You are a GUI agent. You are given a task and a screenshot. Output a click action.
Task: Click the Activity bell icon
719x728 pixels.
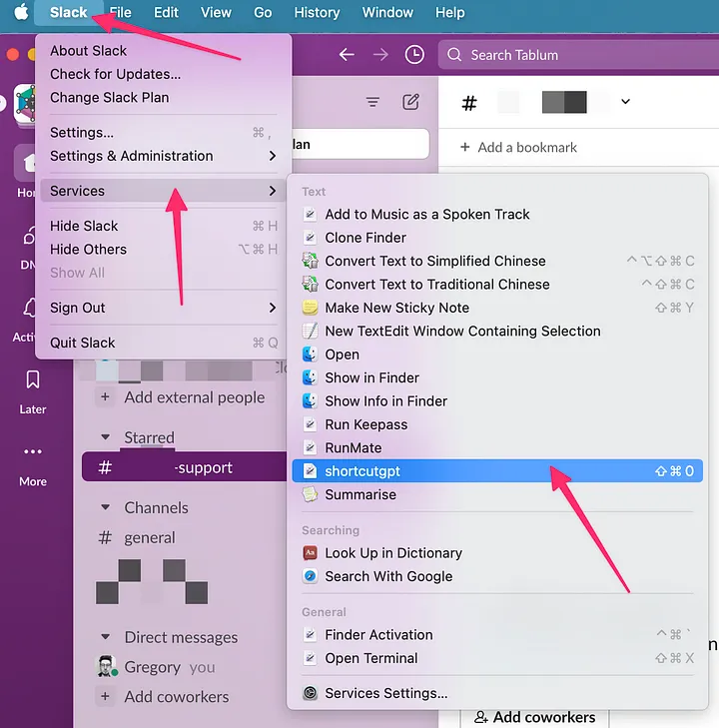click(x=30, y=308)
